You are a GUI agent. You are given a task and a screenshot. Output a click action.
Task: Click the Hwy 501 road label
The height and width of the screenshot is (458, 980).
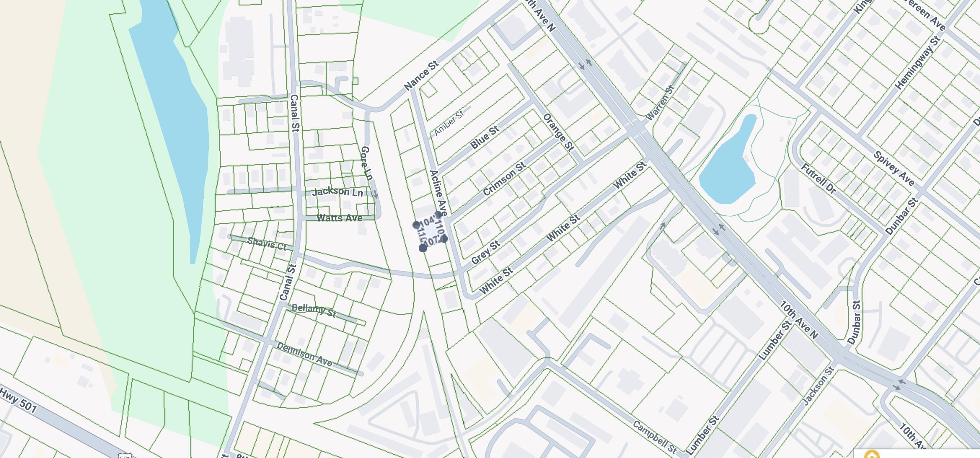pos(18,400)
